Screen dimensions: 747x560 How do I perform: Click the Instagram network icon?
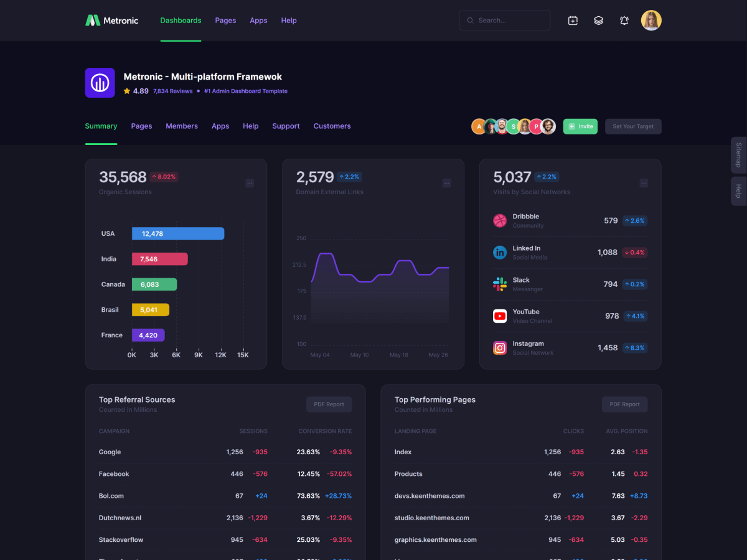point(500,348)
